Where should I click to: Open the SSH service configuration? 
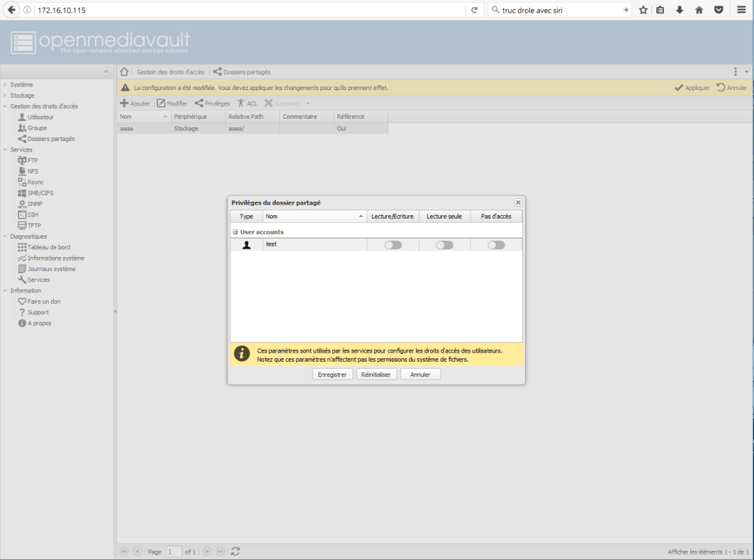[x=31, y=214]
